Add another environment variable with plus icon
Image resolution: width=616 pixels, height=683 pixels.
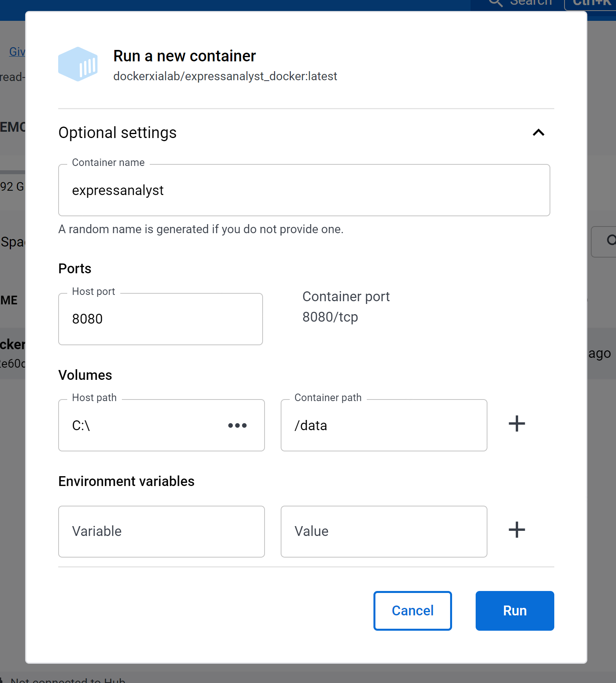tap(517, 530)
